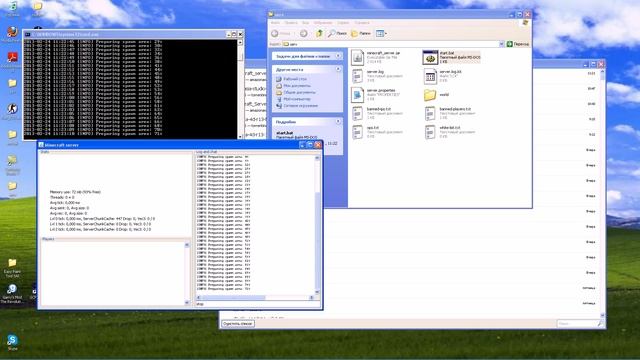
Task: Click the Easy Paint Tool SAI folder icon
Action: tap(12, 263)
